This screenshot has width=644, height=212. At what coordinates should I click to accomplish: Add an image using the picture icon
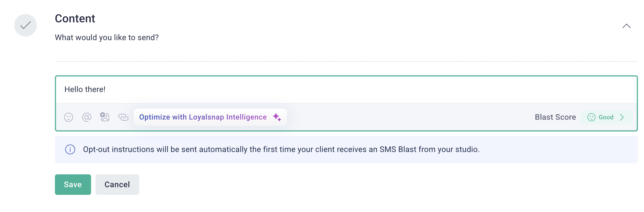tap(104, 117)
